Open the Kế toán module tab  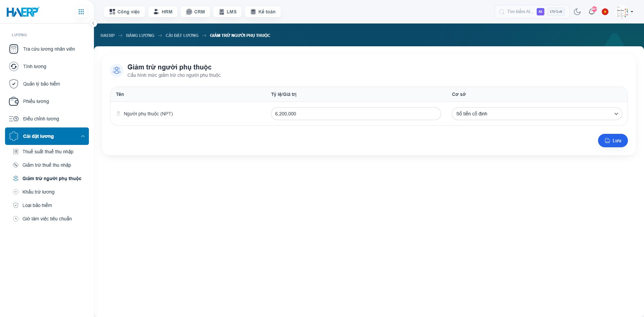[263, 12]
